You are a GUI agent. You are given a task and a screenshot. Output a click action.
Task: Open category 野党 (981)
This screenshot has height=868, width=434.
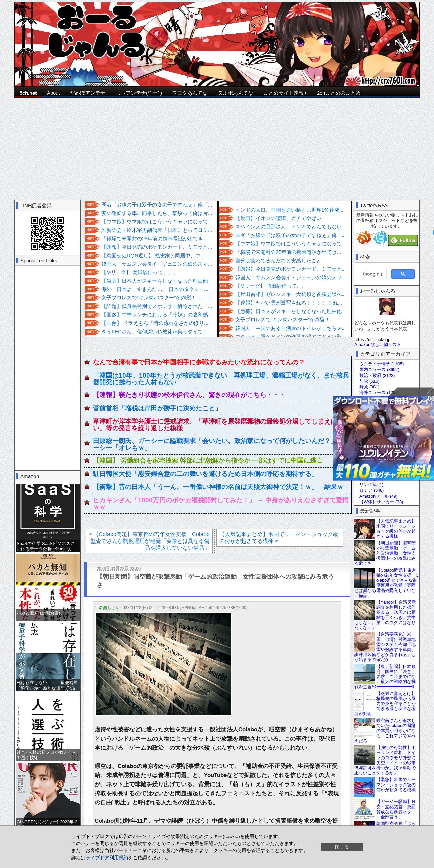click(369, 387)
